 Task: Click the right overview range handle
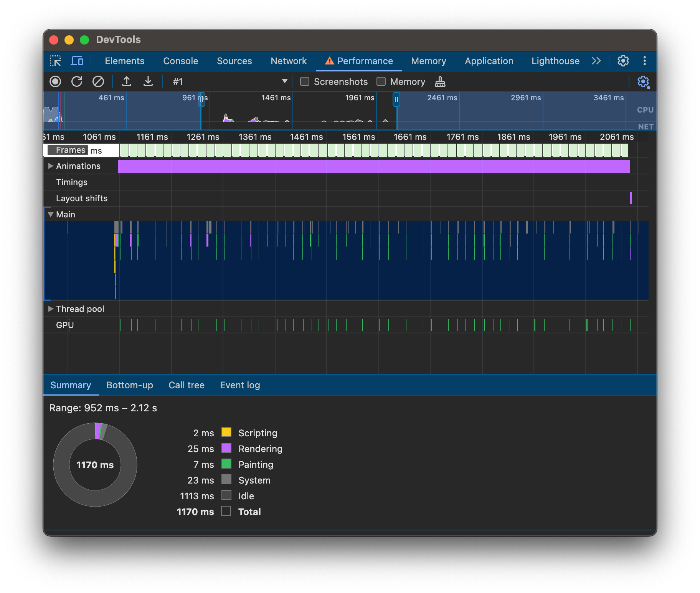click(396, 100)
